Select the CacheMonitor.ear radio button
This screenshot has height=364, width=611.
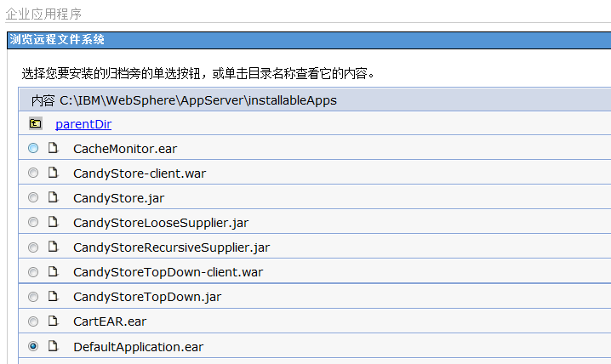click(33, 148)
